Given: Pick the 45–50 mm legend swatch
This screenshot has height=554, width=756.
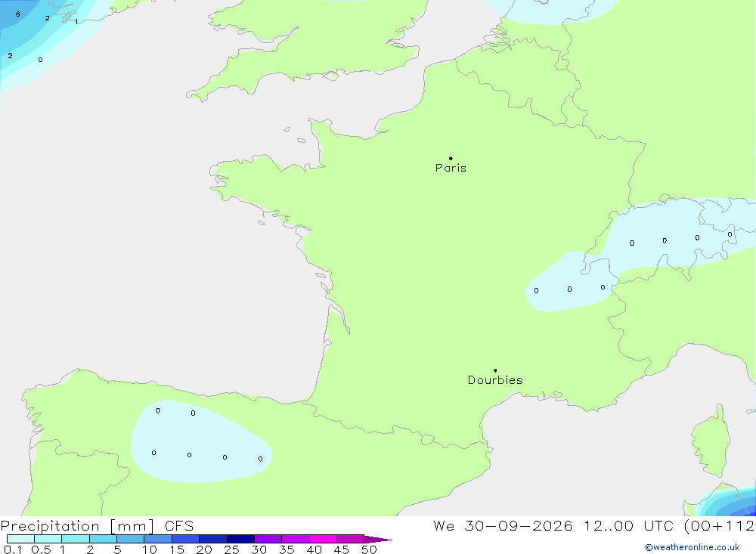Looking at the screenshot, I should [x=351, y=539].
